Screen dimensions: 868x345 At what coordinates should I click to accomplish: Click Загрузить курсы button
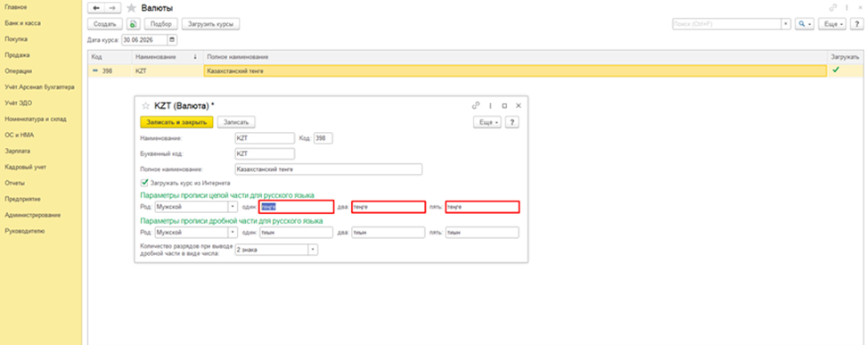coord(210,24)
